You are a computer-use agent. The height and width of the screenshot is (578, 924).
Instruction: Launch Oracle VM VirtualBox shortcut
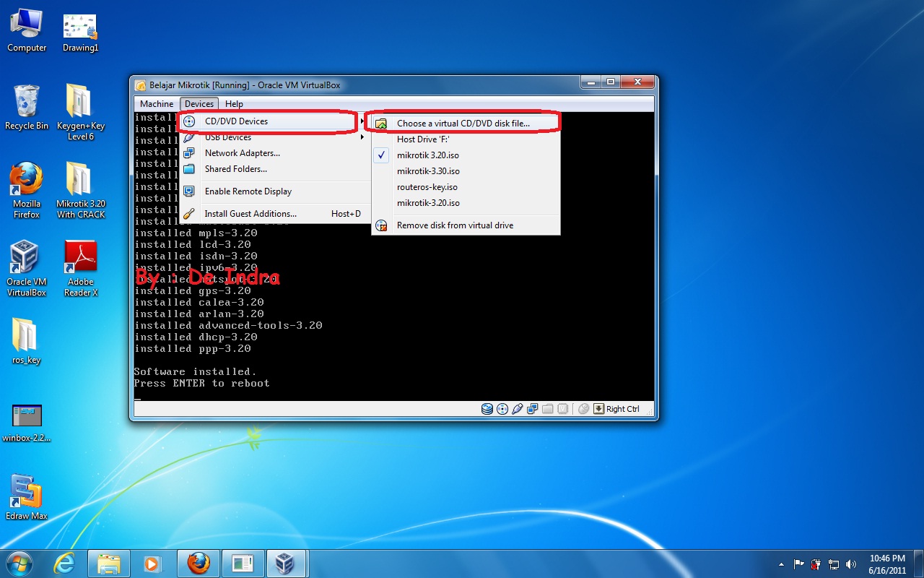[x=27, y=269]
